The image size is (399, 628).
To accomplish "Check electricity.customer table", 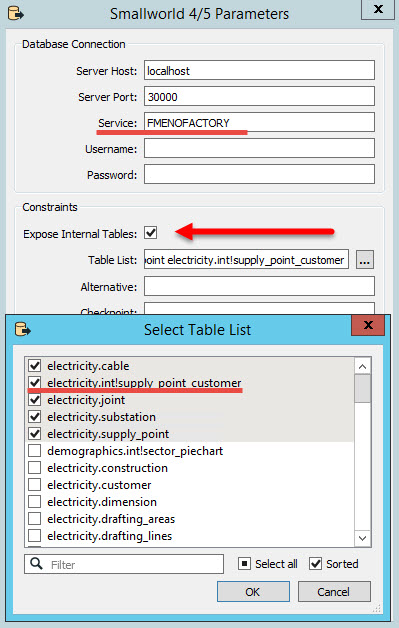I will 35,485.
